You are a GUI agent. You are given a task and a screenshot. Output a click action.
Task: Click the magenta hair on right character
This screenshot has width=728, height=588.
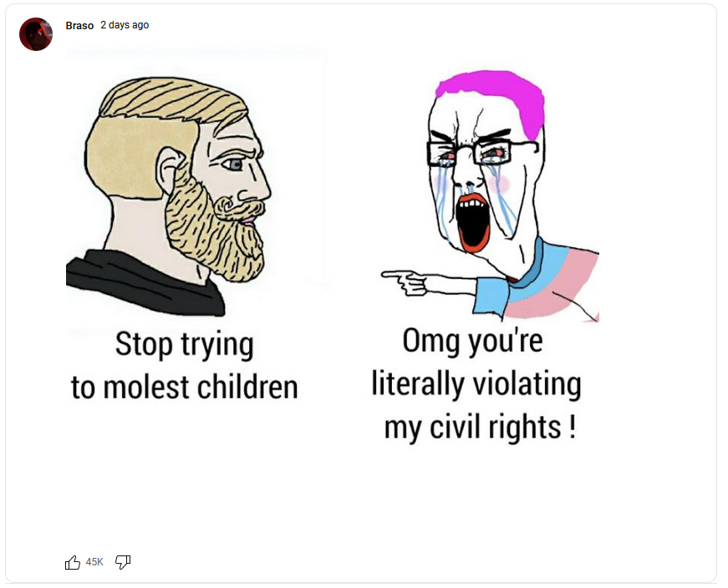[x=493, y=98]
